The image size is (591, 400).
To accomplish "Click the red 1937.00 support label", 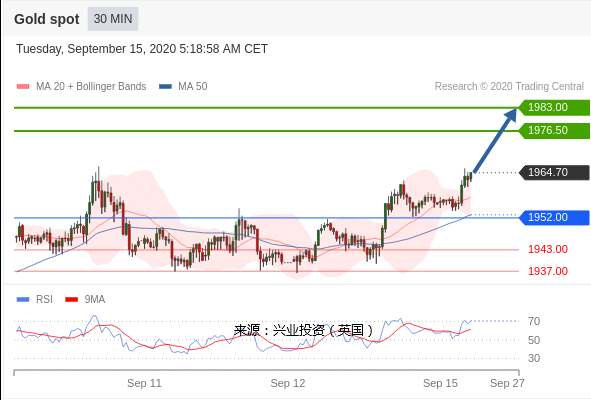I will tap(548, 271).
